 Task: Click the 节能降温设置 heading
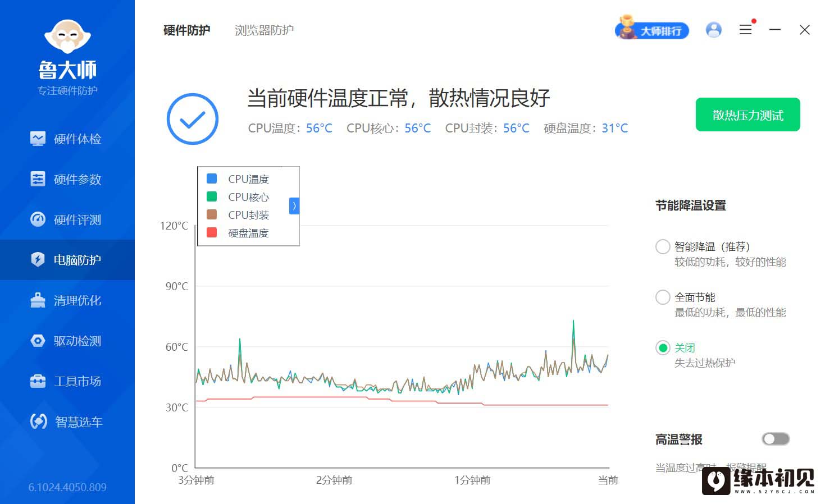(691, 205)
